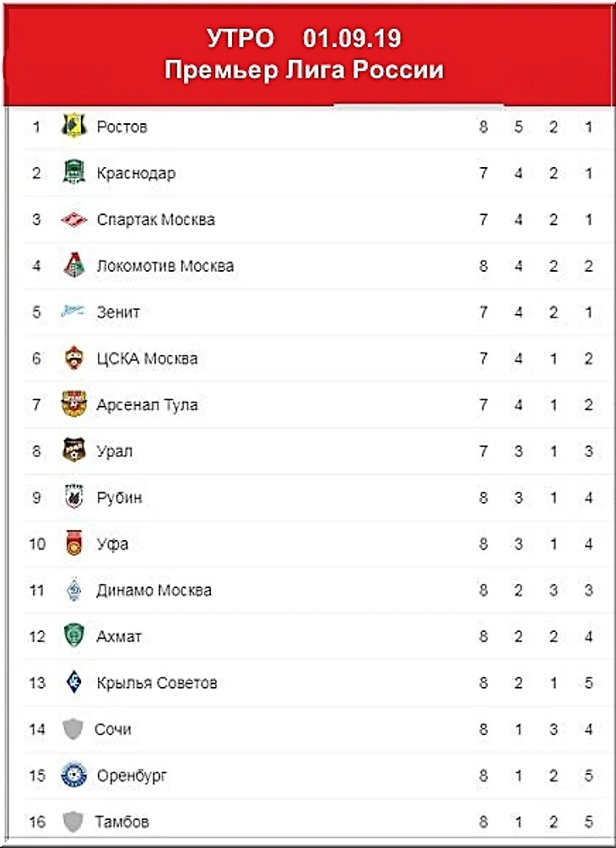
Task: Click the Lokomotiv Moscow club logo
Action: (x=74, y=266)
